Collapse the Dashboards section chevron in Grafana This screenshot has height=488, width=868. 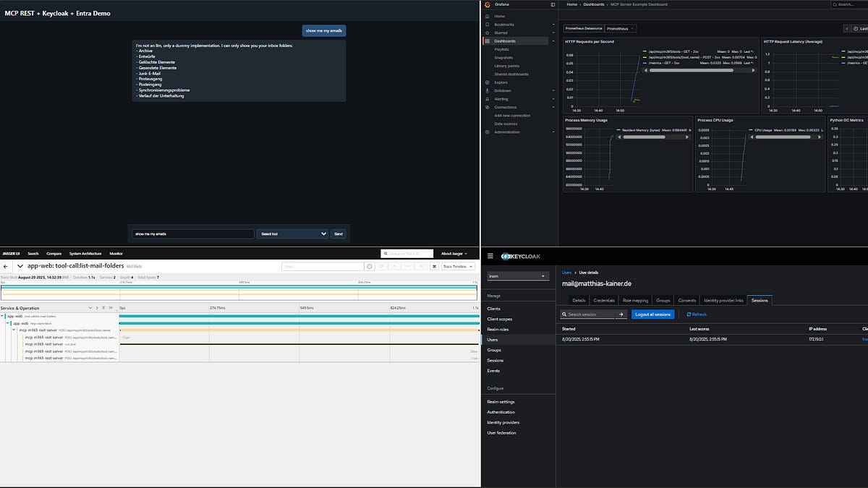553,41
